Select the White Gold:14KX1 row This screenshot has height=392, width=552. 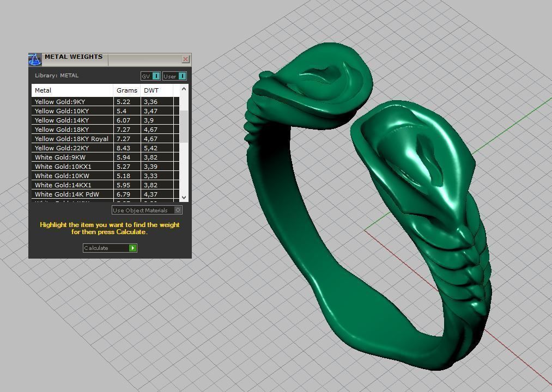[105, 185]
